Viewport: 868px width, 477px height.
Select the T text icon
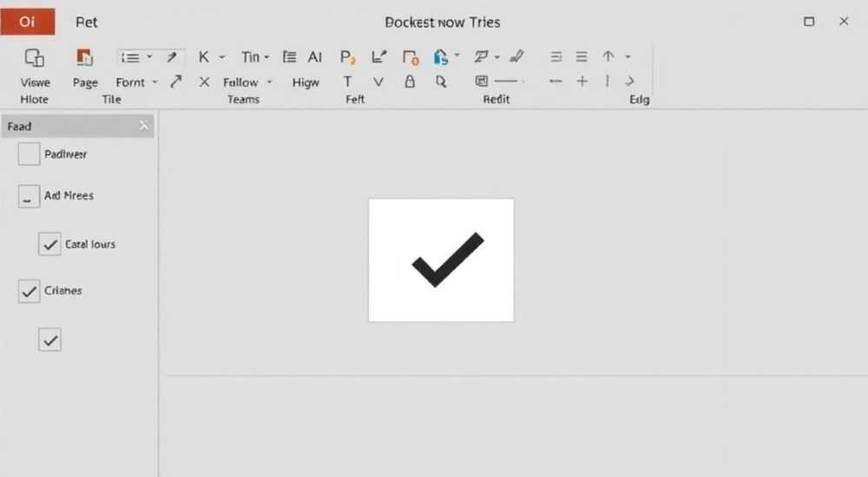coord(348,82)
